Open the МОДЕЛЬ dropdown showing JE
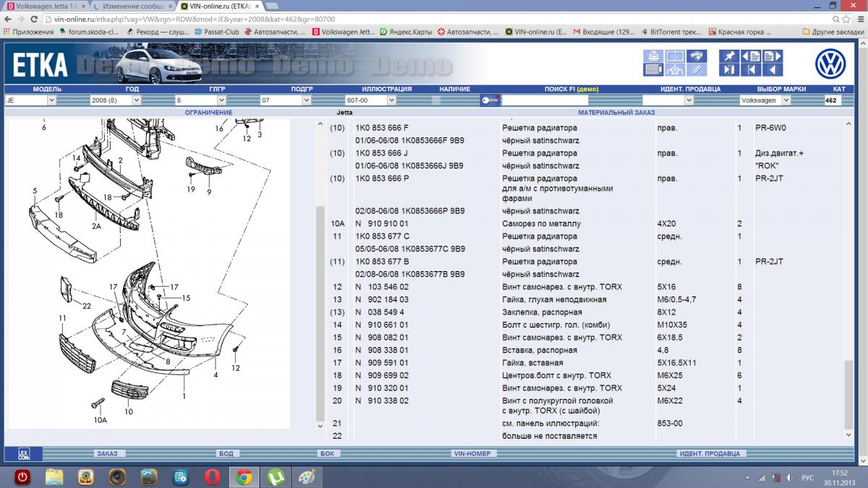 coord(30,100)
